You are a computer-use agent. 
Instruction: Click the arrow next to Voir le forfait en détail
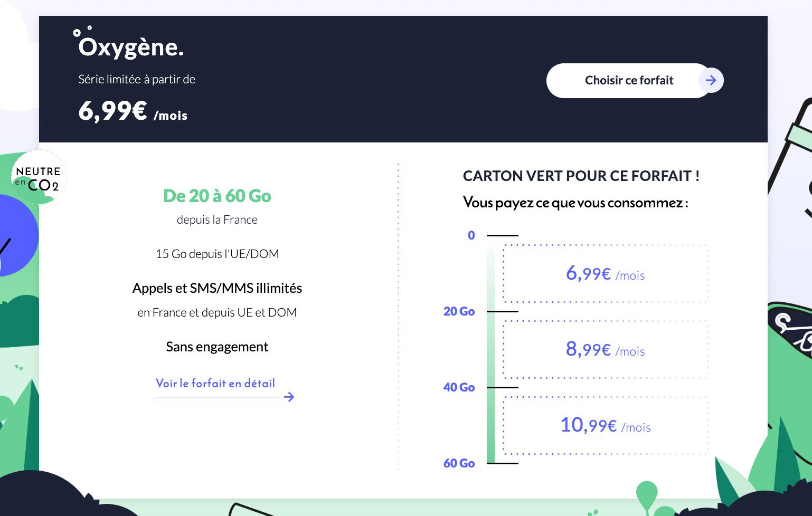pos(289,397)
